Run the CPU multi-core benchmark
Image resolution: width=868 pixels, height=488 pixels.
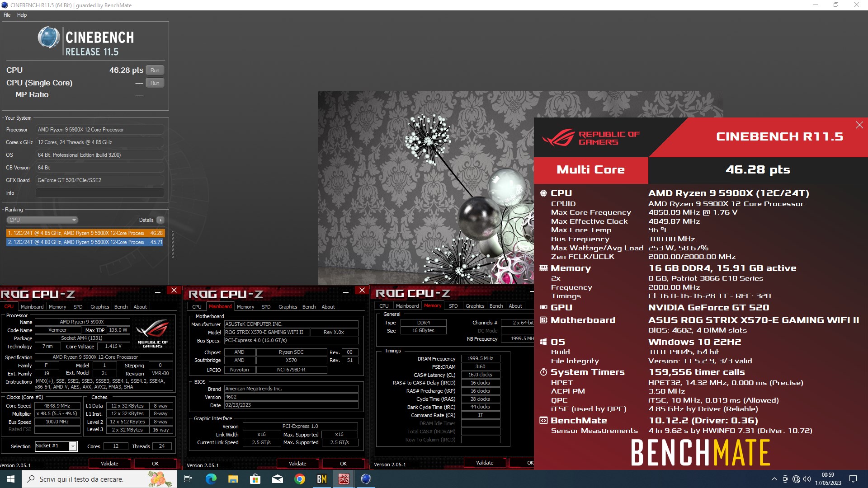(x=155, y=70)
